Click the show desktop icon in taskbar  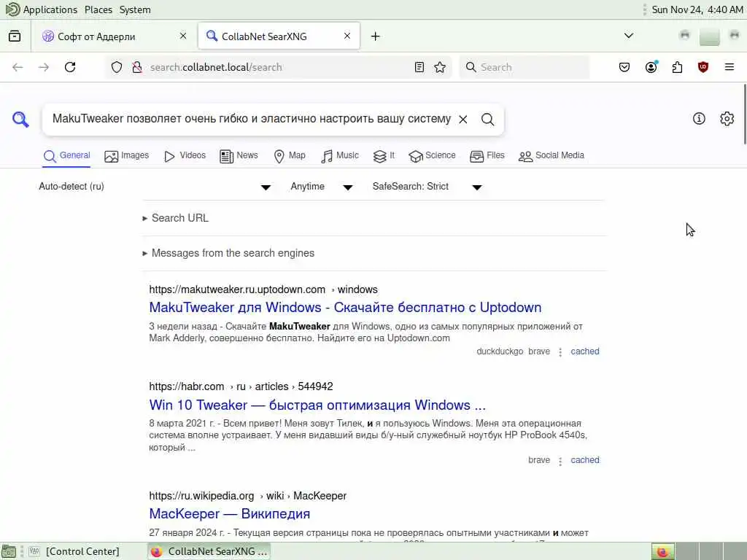click(9, 551)
